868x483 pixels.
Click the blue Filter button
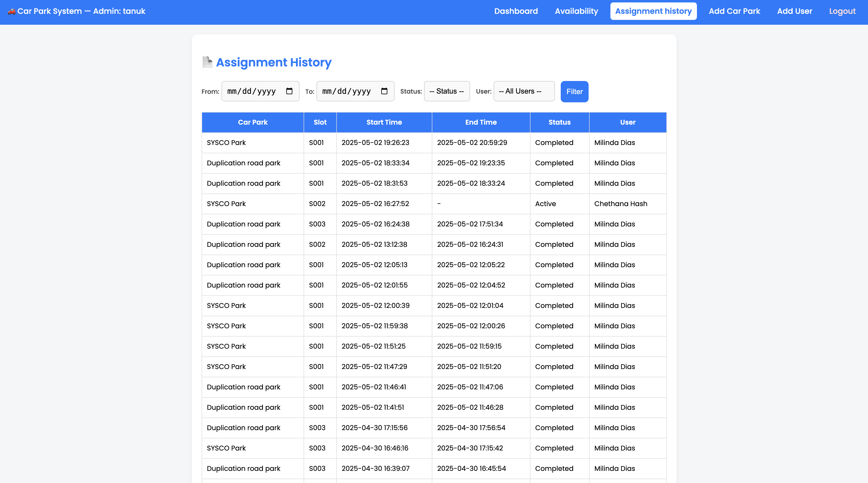575,91
